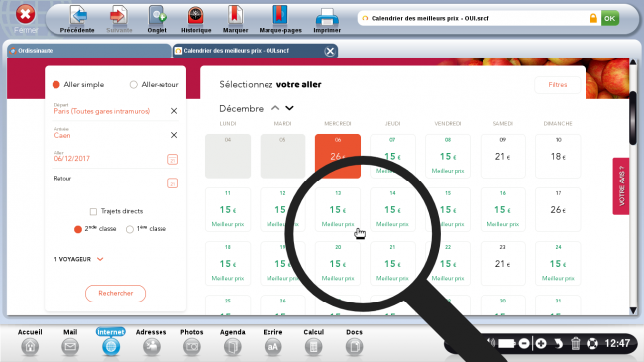Bookmark the page with the Marquer icon
Image resolution: width=644 pixels, height=362 pixels.
click(x=235, y=16)
